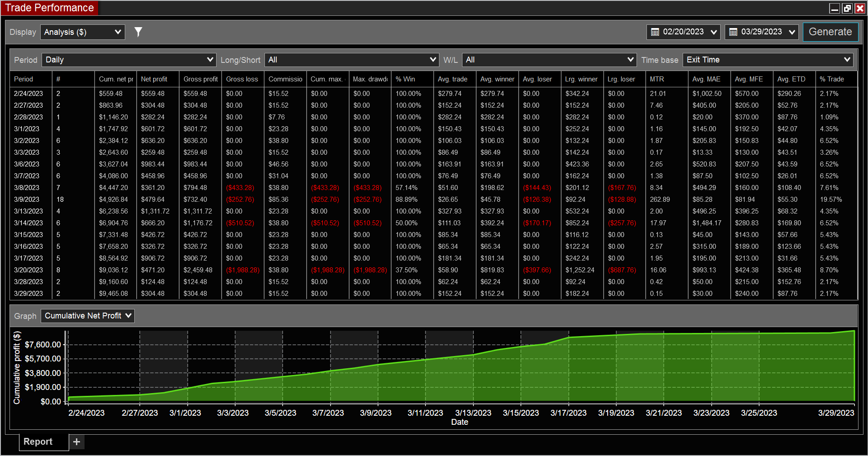This screenshot has width=868, height=456.
Task: Click the Generate button
Action: click(830, 32)
